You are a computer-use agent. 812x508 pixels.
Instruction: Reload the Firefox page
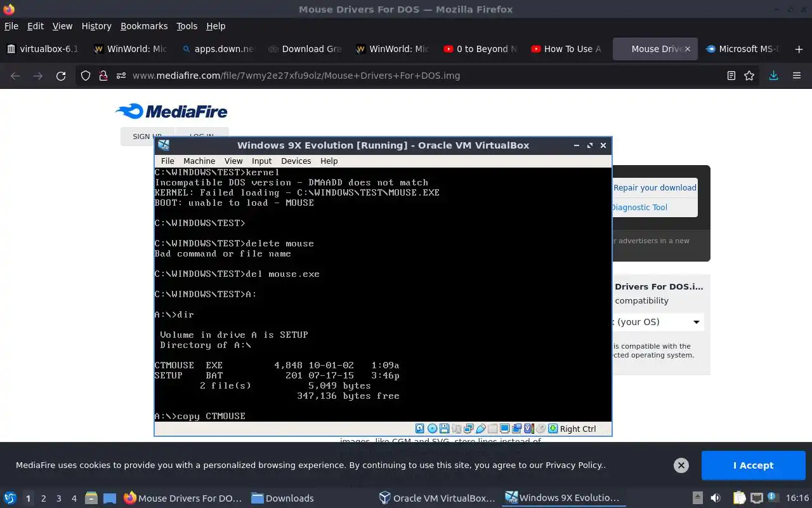61,76
